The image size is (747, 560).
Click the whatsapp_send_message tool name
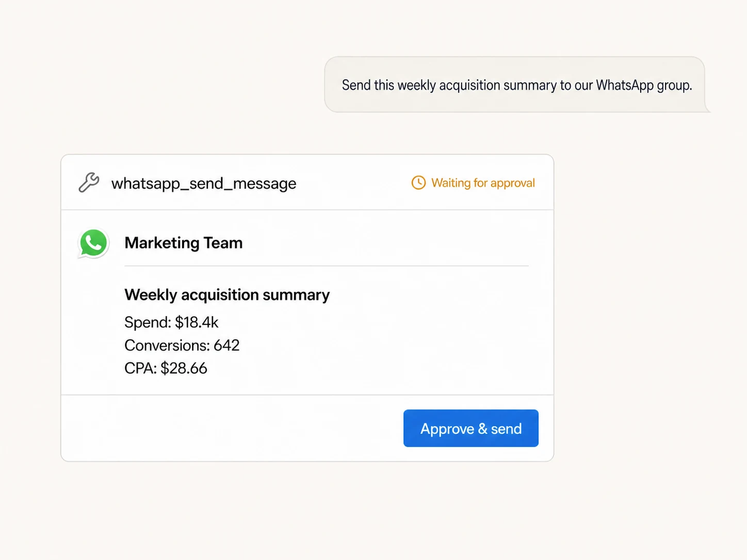coord(204,183)
